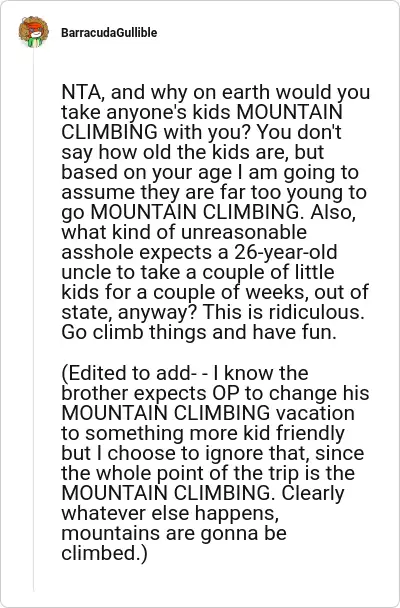
Task: Open the BarracudaGullible username profile link
Action: [109, 33]
